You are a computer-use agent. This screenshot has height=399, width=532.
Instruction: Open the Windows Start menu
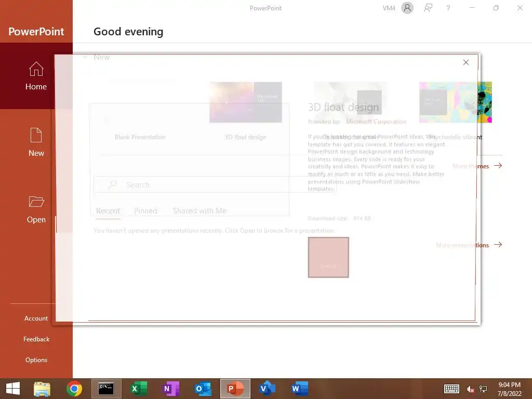13,389
